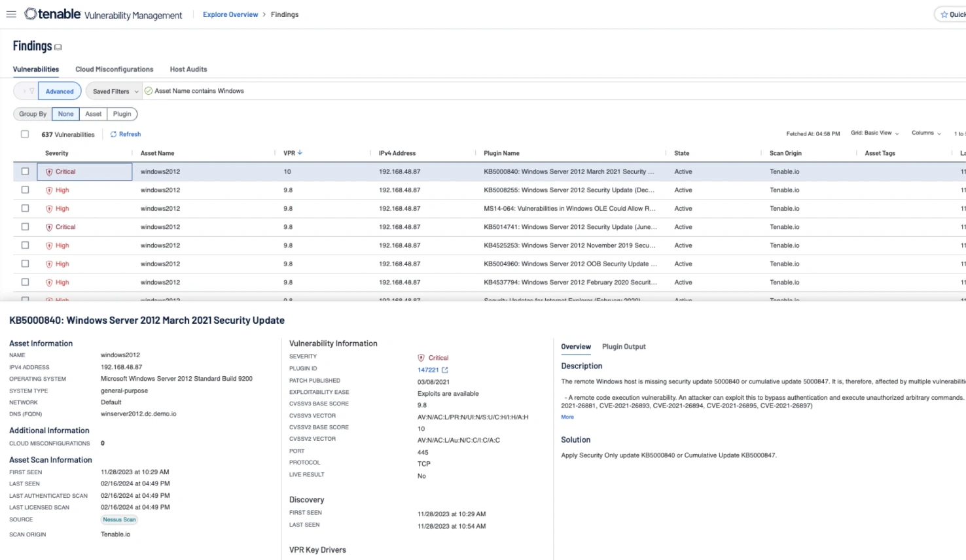Image resolution: width=966 pixels, height=560 pixels.
Task: Switch to the Host Audits tab
Action: coord(188,69)
